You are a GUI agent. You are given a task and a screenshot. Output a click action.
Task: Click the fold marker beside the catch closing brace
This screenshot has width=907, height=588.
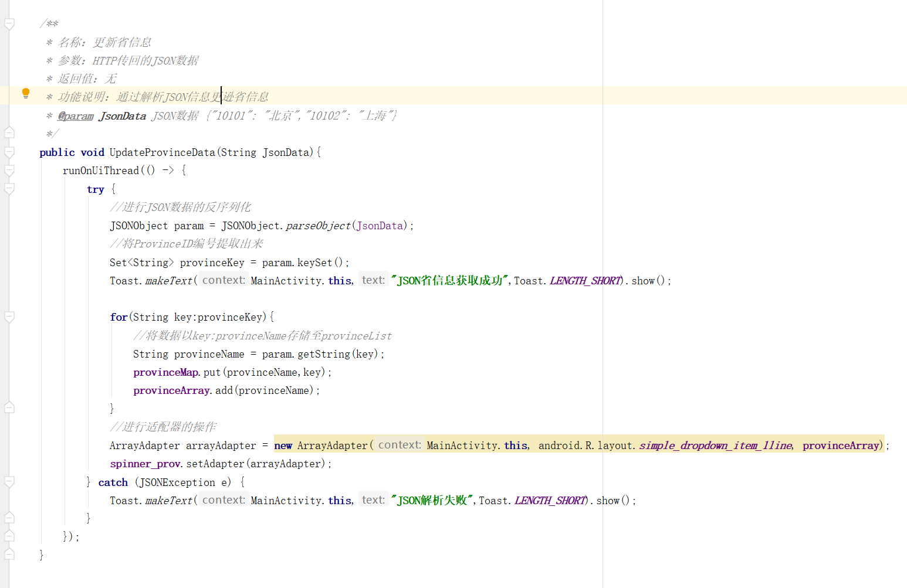click(x=9, y=517)
